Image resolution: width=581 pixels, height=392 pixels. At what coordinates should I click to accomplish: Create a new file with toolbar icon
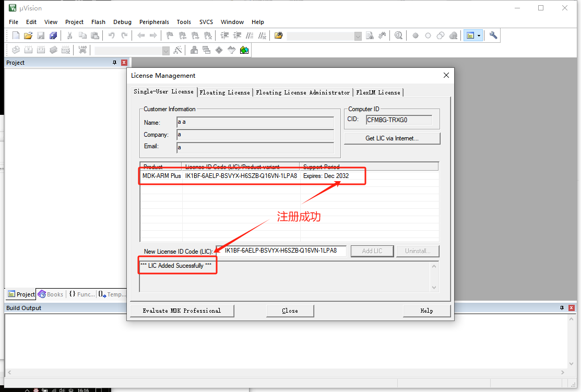tap(16, 35)
